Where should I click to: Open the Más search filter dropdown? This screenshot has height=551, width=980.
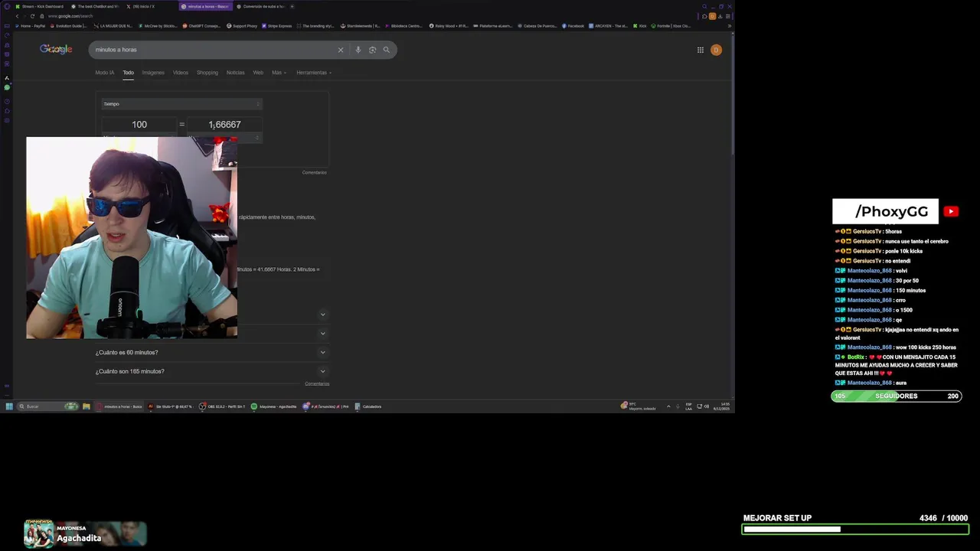click(x=279, y=73)
